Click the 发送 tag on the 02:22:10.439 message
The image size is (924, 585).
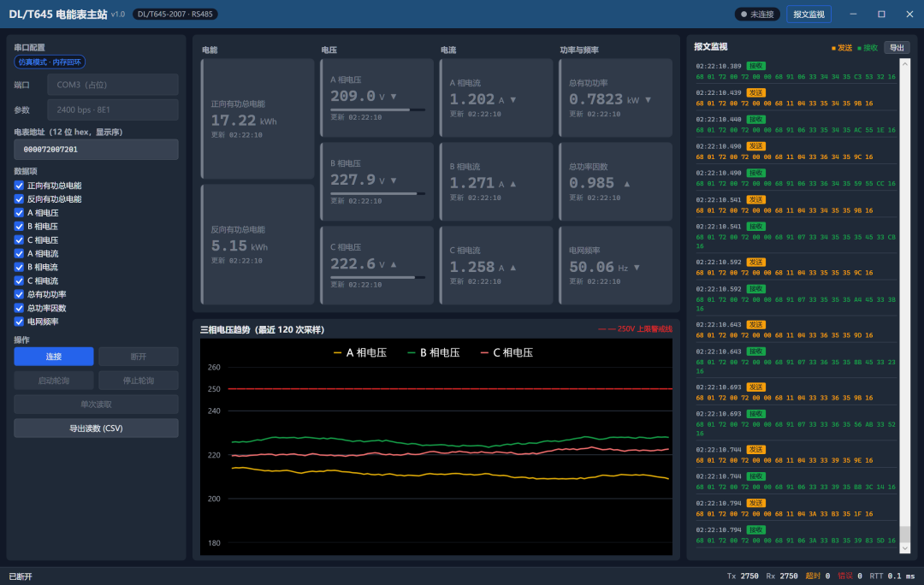(756, 92)
